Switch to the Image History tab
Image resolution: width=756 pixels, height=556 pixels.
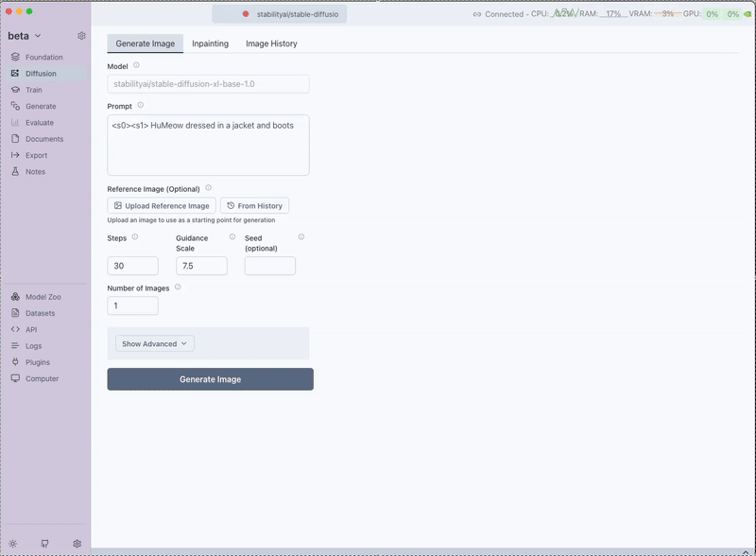[x=271, y=43]
